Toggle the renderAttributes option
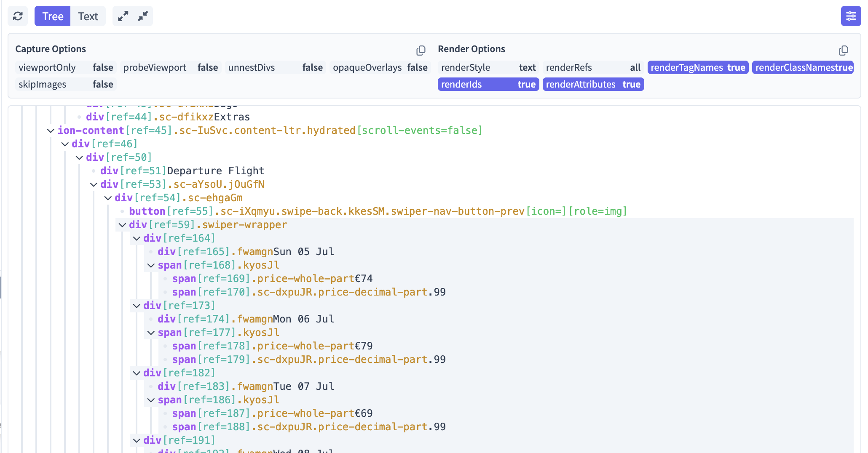Viewport: 868px width, 453px height. click(x=593, y=84)
